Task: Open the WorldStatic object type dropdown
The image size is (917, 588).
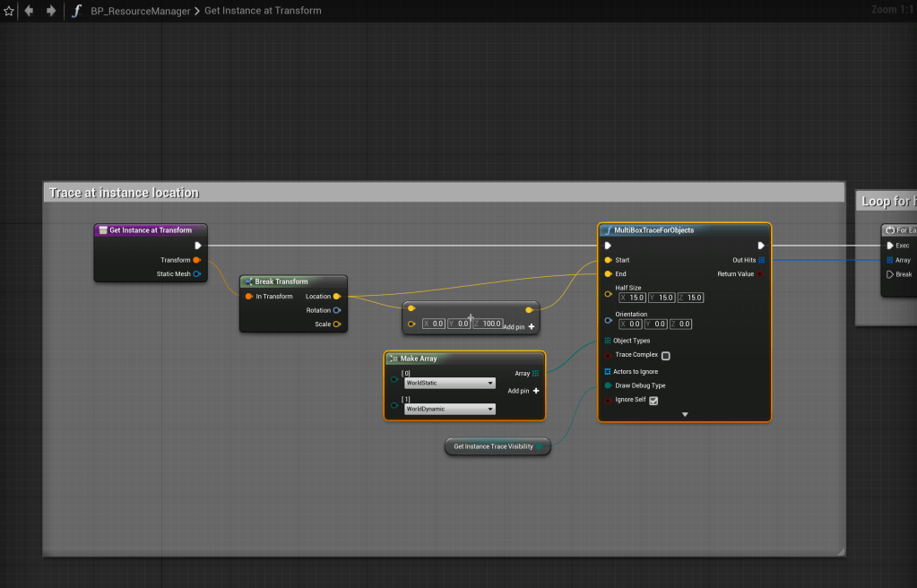Action: pos(449,383)
